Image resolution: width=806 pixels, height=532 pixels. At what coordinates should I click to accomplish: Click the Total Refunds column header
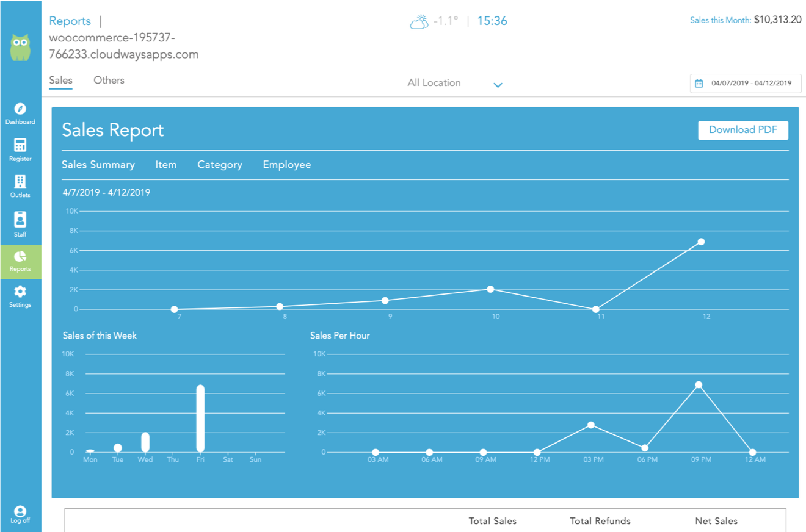[x=600, y=521]
